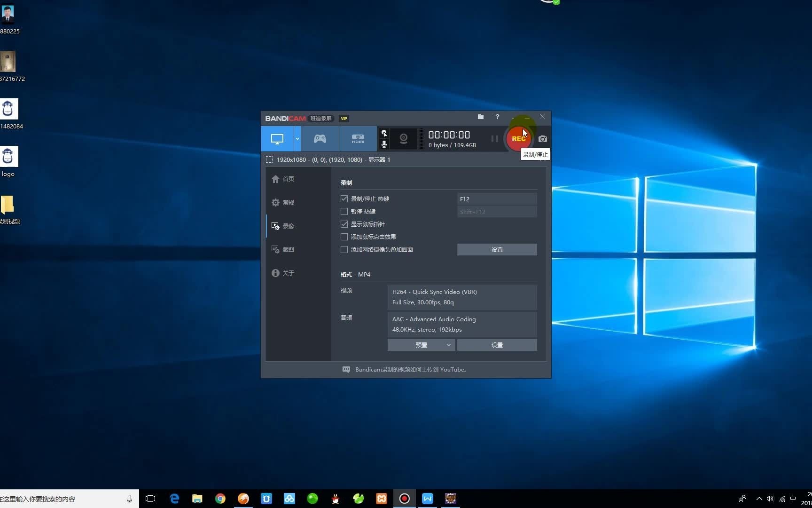
Task: Open XAMPP orange icon in taskbar
Action: [x=382, y=499]
